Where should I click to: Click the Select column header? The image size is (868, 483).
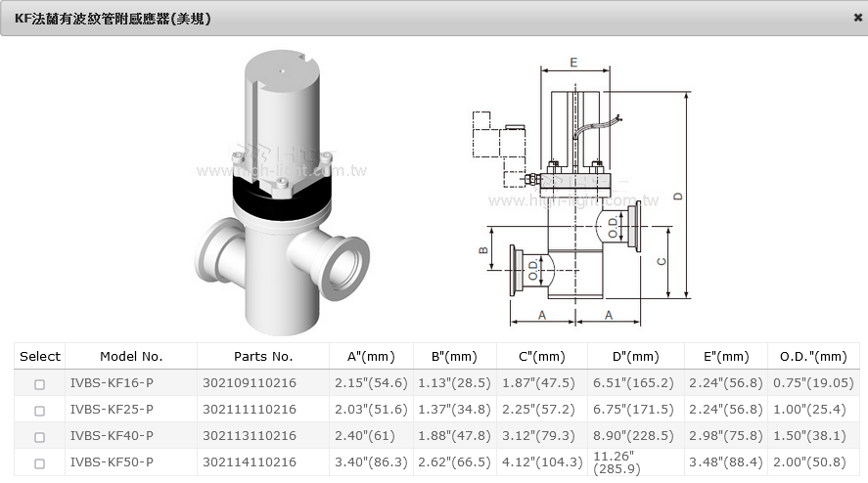pyautogui.click(x=40, y=357)
